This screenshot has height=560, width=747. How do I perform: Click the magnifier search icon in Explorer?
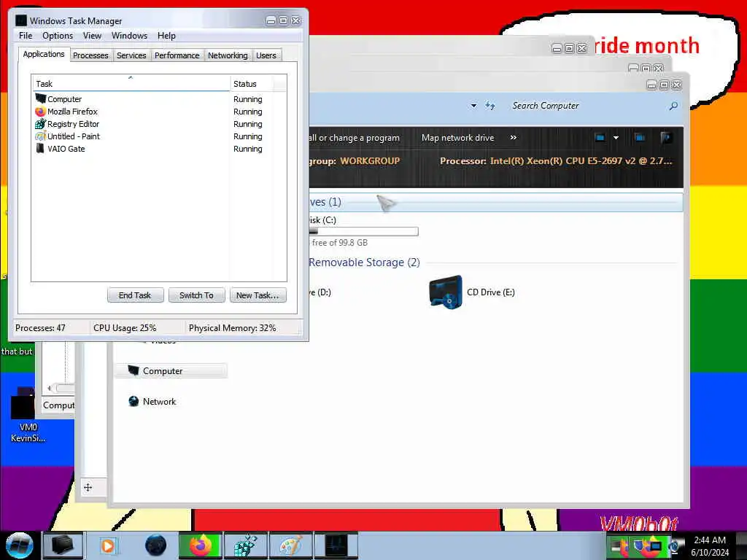point(673,106)
